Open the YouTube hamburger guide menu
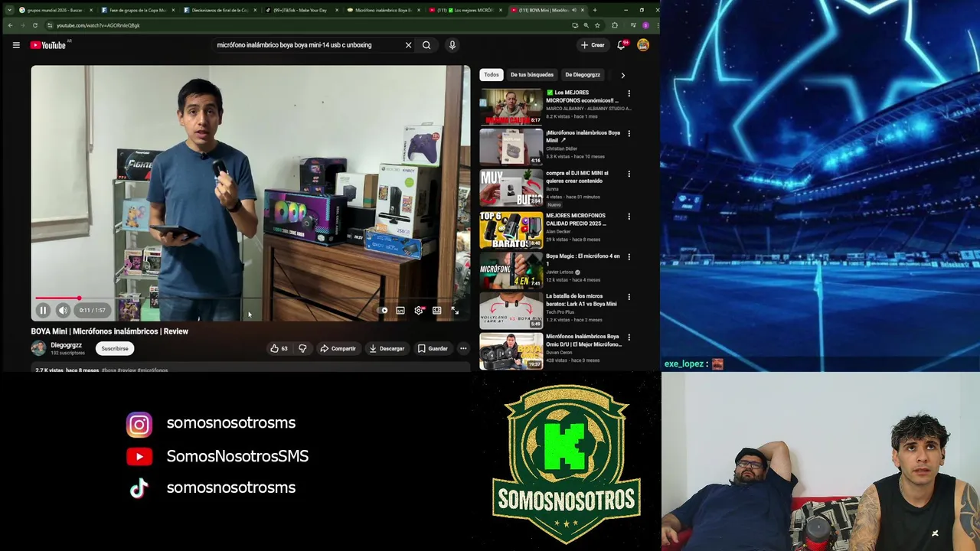This screenshot has height=551, width=980. (x=16, y=45)
